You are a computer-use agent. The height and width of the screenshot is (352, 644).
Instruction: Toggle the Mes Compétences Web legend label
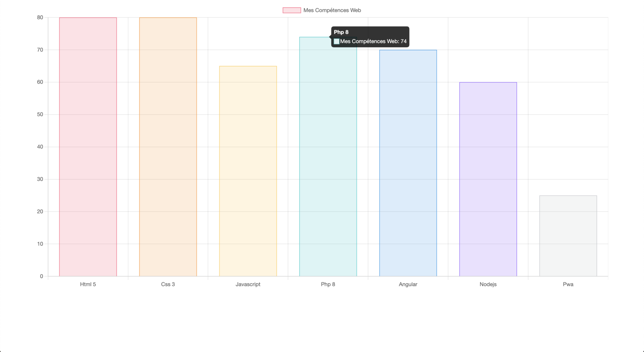(x=332, y=10)
